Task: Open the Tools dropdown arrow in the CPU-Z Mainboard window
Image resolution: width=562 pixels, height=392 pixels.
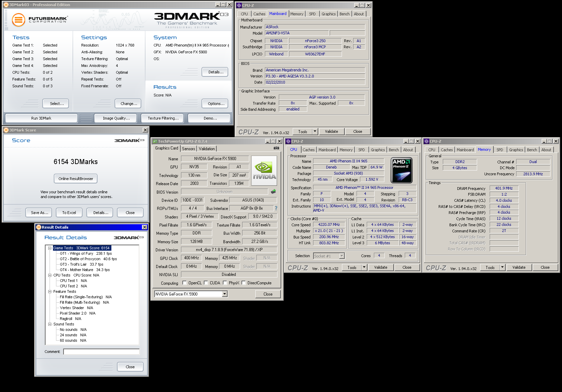Action: tap(315, 131)
